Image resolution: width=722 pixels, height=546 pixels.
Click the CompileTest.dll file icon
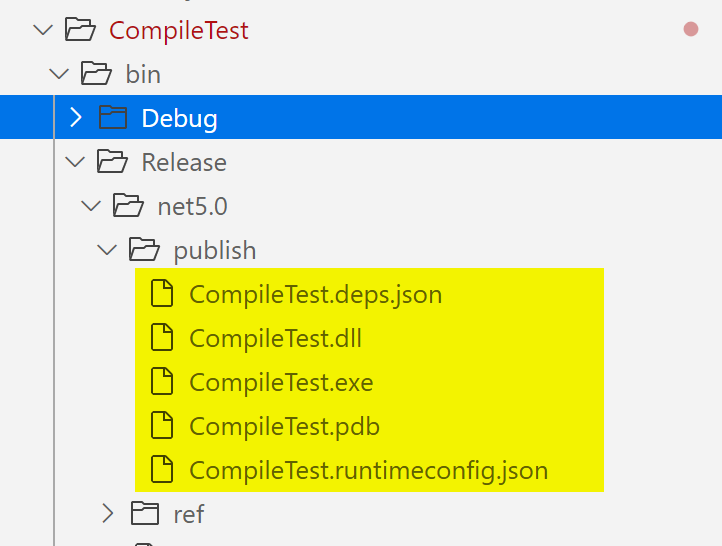click(162, 338)
